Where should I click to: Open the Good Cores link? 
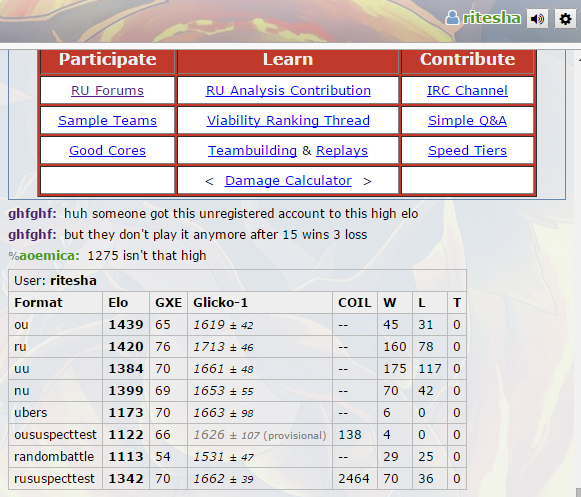click(x=107, y=150)
